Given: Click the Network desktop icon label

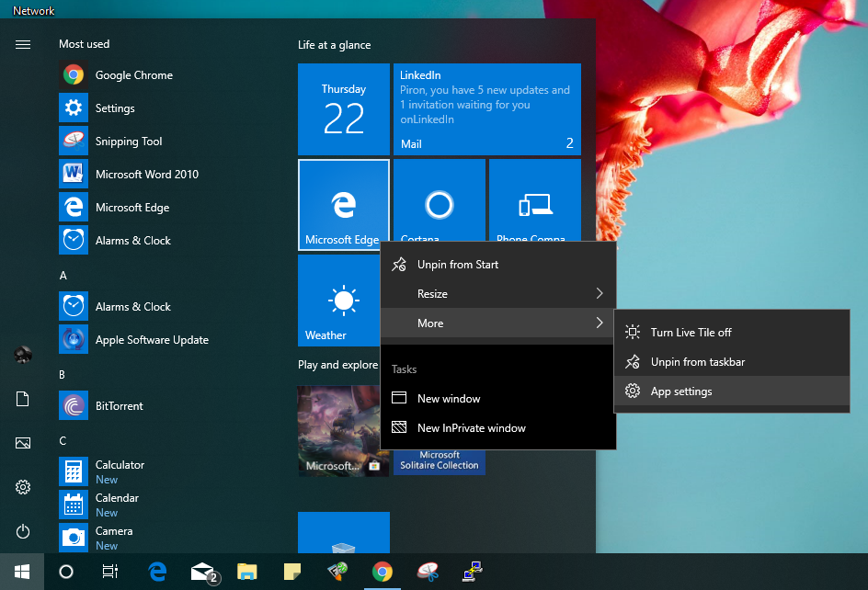Looking at the screenshot, I should (x=34, y=10).
